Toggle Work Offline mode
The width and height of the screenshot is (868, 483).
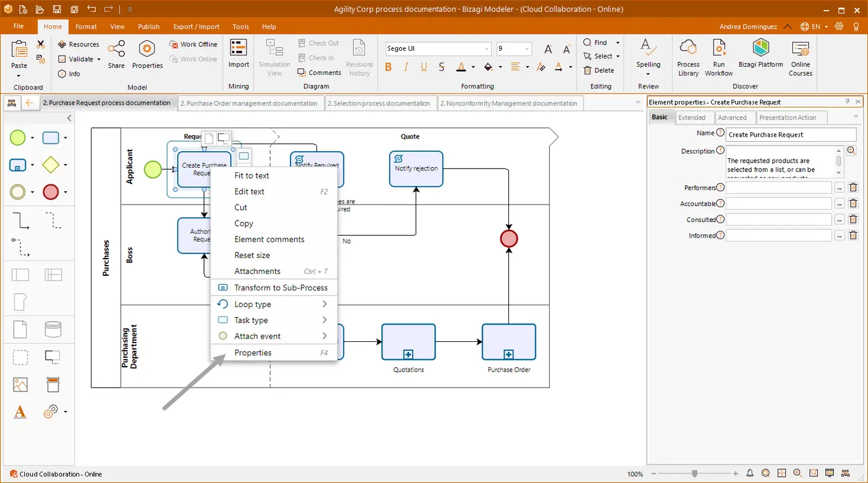(193, 44)
